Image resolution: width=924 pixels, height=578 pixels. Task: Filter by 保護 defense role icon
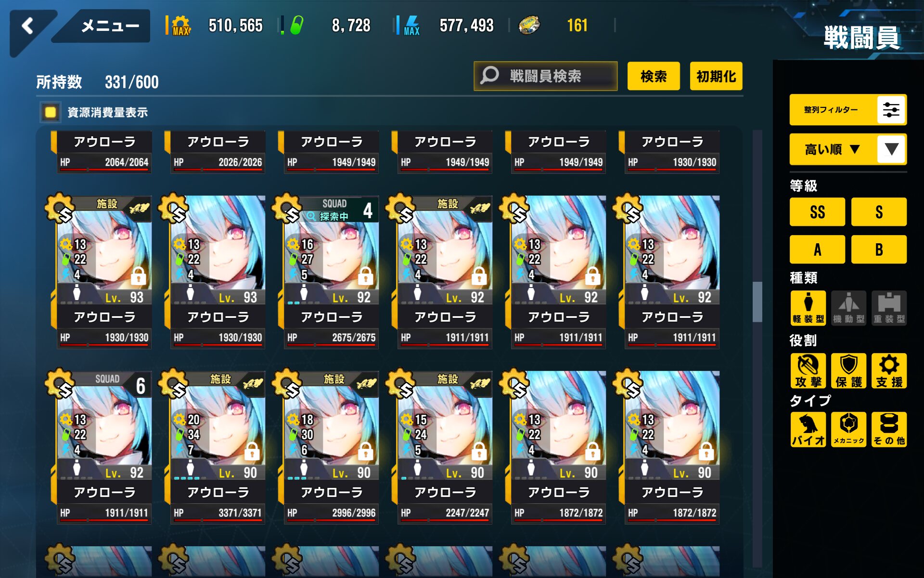(x=848, y=371)
